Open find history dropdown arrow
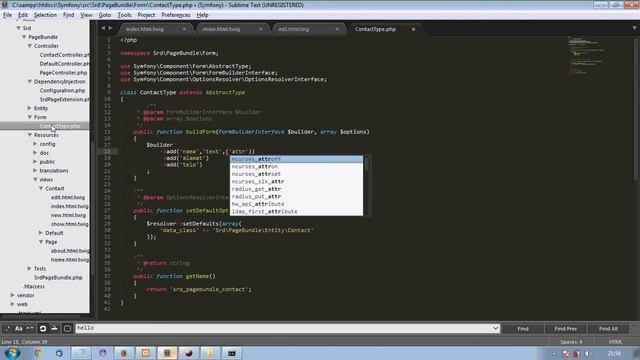640x360 pixels. point(495,328)
